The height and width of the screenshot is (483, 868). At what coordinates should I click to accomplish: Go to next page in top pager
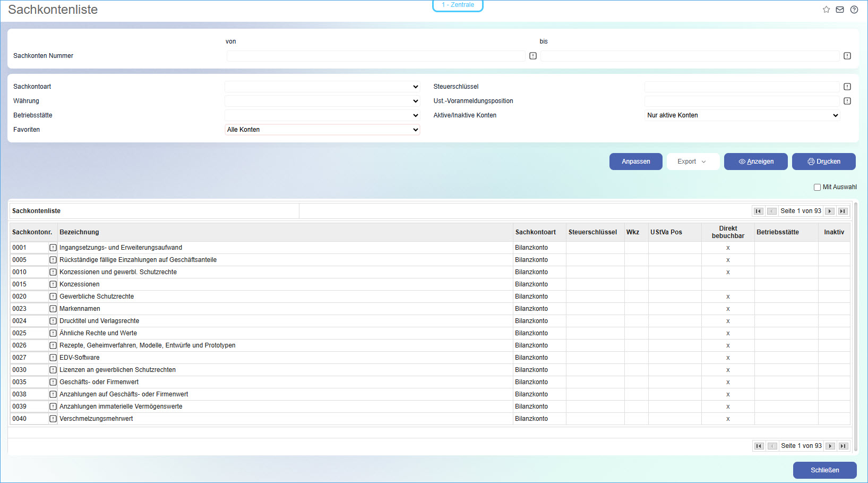(x=830, y=211)
